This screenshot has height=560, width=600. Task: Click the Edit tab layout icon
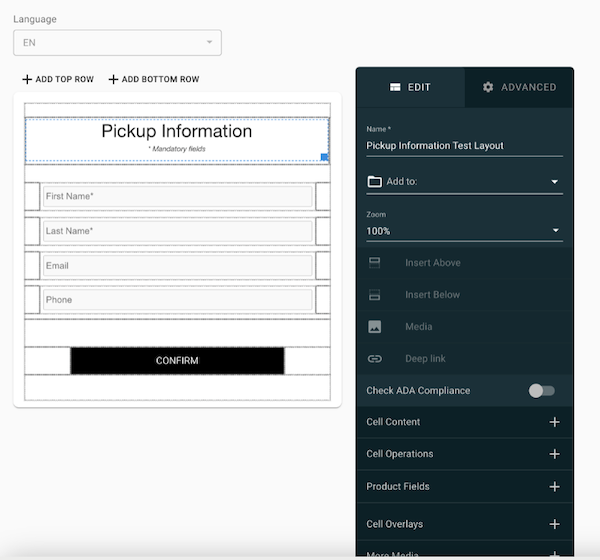395,87
